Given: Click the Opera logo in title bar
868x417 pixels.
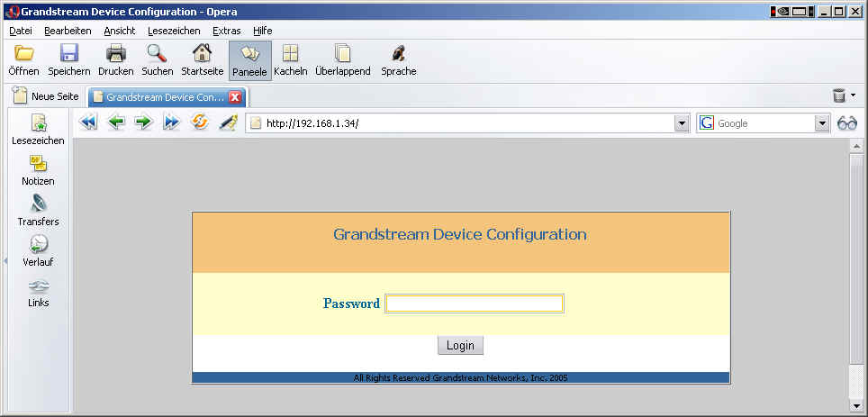Looking at the screenshot, I should [x=14, y=12].
